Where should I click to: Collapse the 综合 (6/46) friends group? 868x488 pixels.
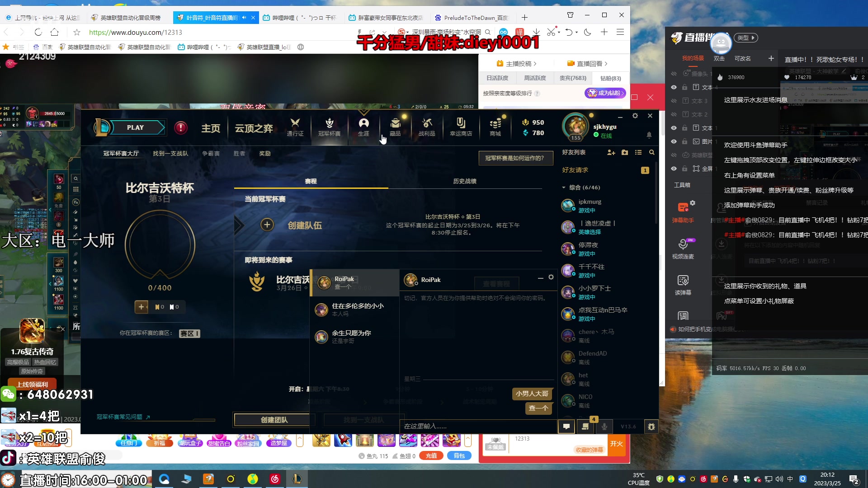(x=564, y=188)
